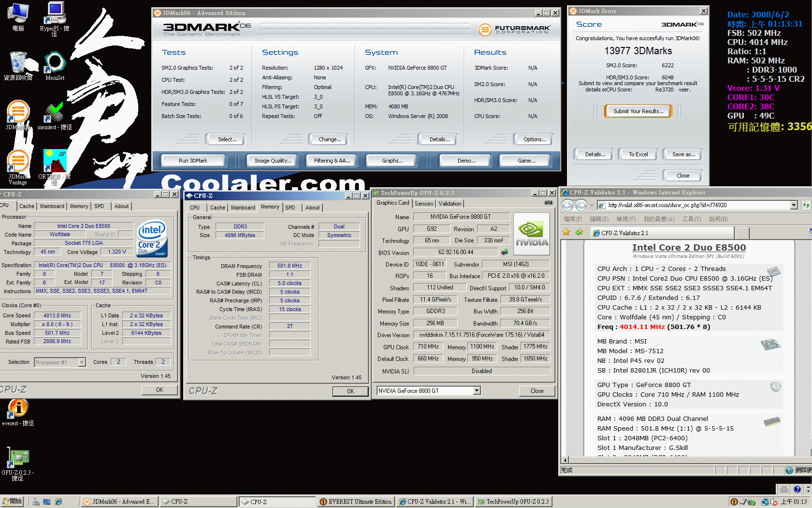Click Game... button in 3DMark06
812x508 pixels.
(526, 161)
